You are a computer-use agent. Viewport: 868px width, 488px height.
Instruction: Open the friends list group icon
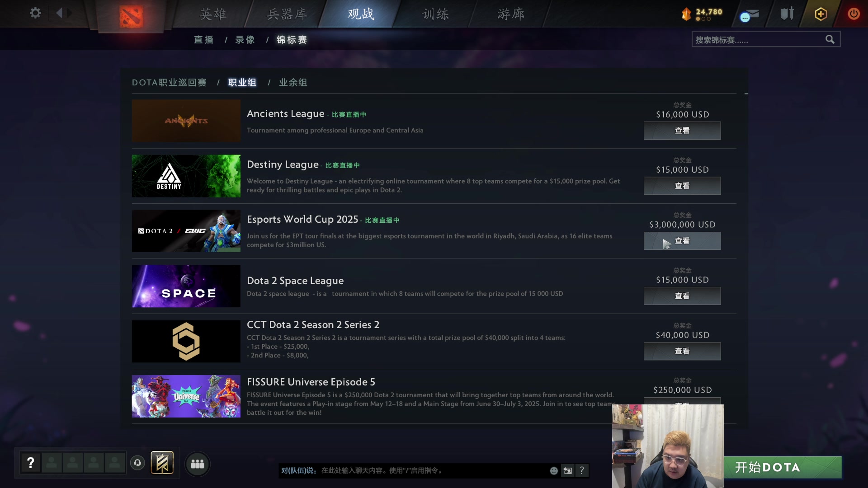click(198, 464)
